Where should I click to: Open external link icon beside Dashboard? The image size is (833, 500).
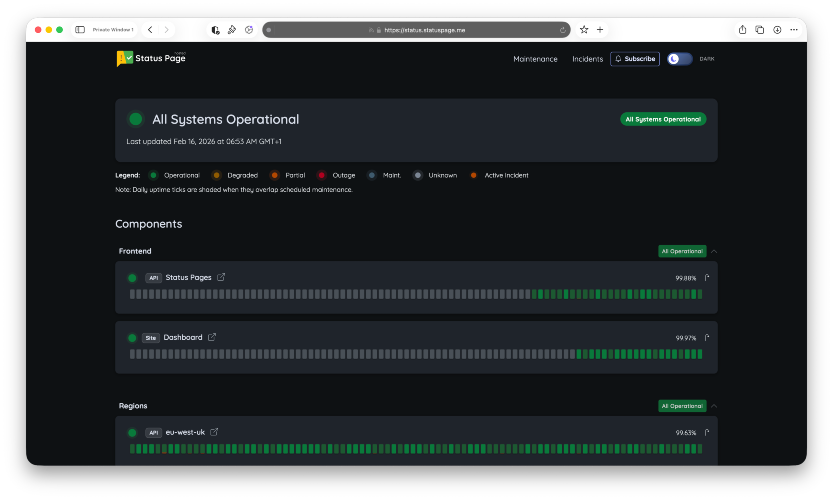click(x=212, y=338)
